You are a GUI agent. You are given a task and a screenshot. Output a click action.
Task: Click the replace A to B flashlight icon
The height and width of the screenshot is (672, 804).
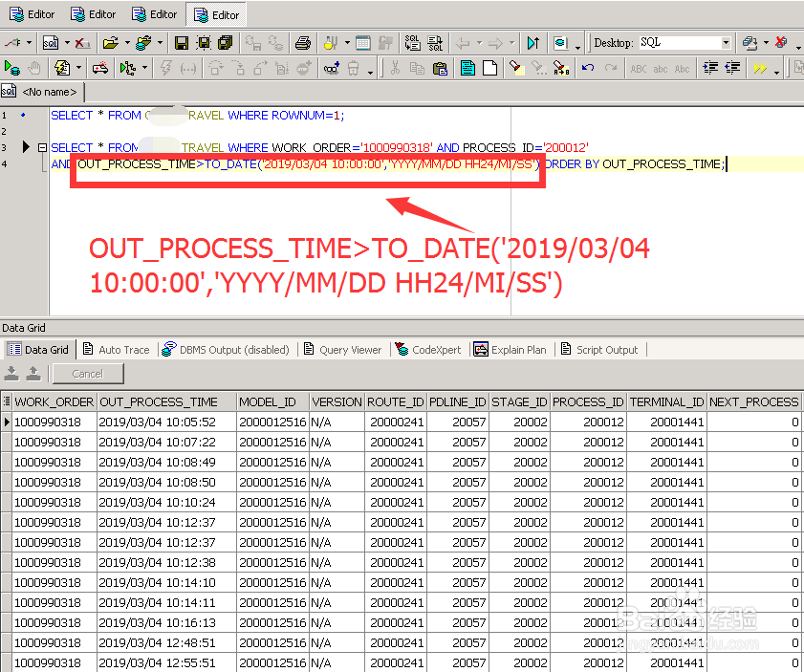click(561, 68)
